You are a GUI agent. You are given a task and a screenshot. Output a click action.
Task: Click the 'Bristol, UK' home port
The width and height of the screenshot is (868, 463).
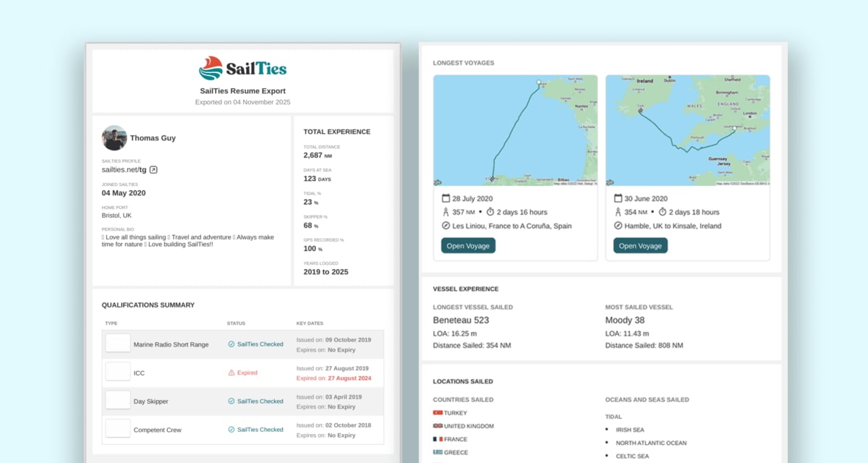(116, 216)
